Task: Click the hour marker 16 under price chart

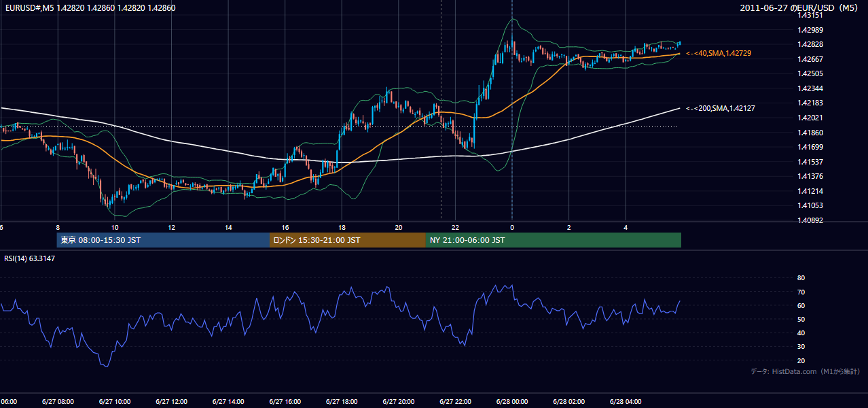Action: (x=285, y=228)
